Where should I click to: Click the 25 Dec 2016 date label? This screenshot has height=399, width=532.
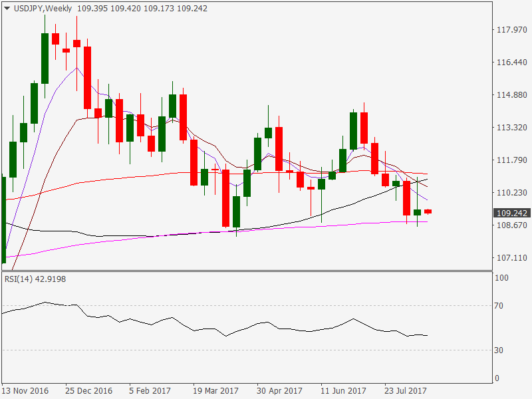88,391
